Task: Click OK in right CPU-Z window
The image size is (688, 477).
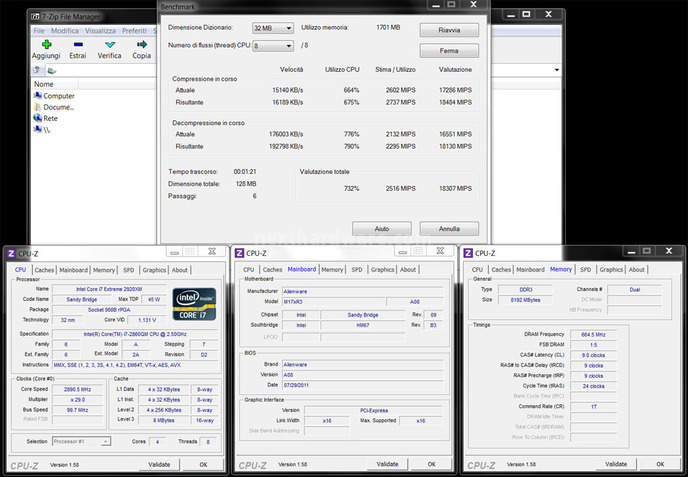Action: [x=660, y=464]
